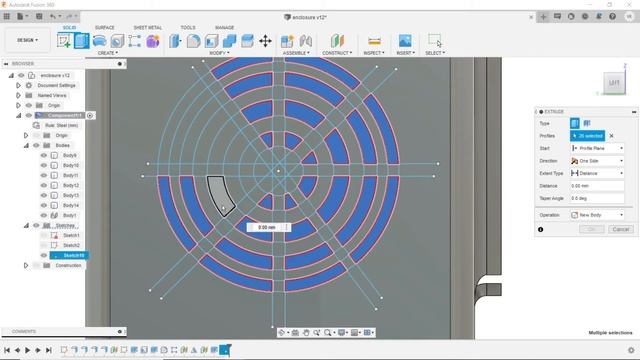Collapse the Sketches folder
Image resolution: width=640 pixels, height=360 pixels.
point(26,225)
